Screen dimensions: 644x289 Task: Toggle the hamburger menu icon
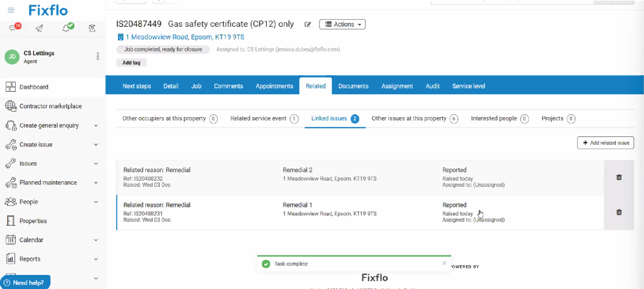tap(11, 10)
